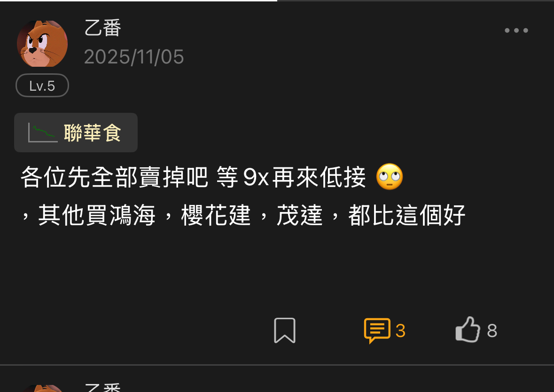Click the word 茂達 in the post
Screen dimensions: 554x392
click(300, 215)
